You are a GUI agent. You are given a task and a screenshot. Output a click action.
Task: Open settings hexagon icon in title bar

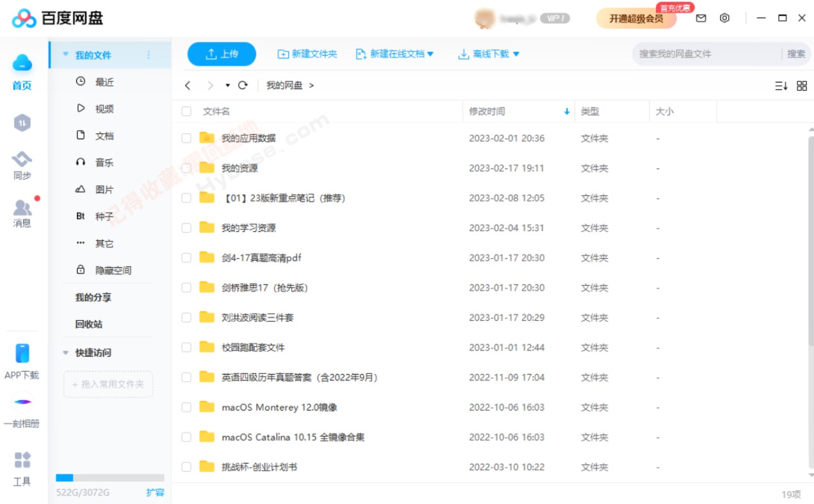point(724,19)
